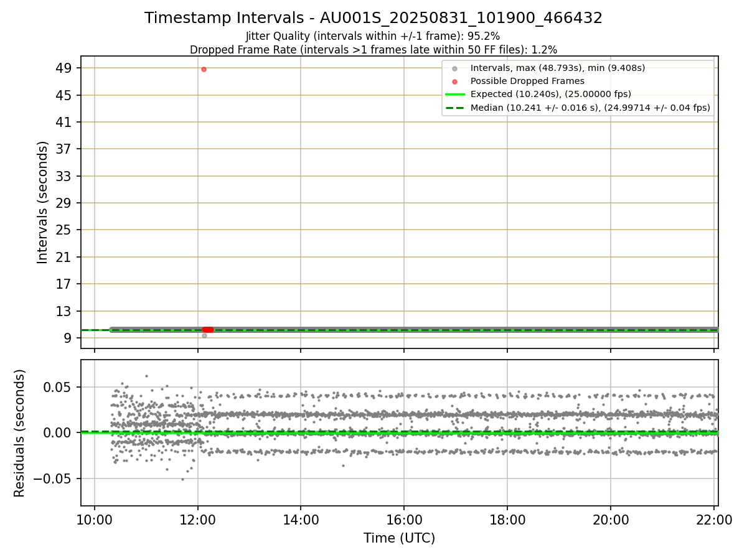The width and height of the screenshot is (747, 560).
Task: Click legend entry Possible Dropped Frames
Action: pyautogui.click(x=527, y=81)
